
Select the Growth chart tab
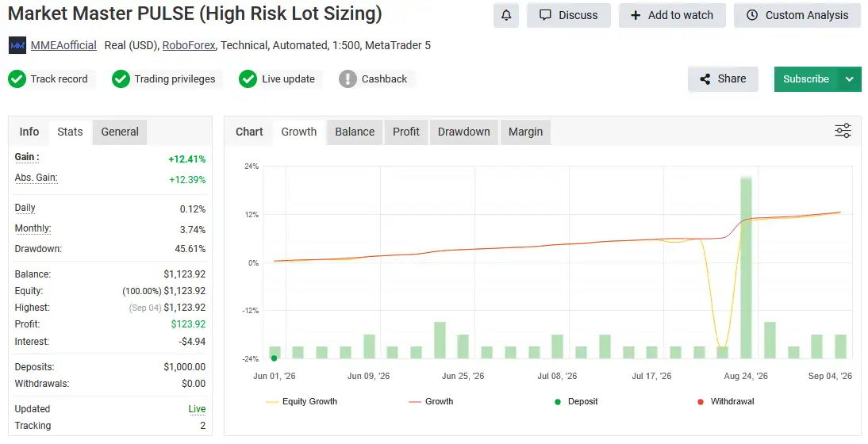coord(299,132)
